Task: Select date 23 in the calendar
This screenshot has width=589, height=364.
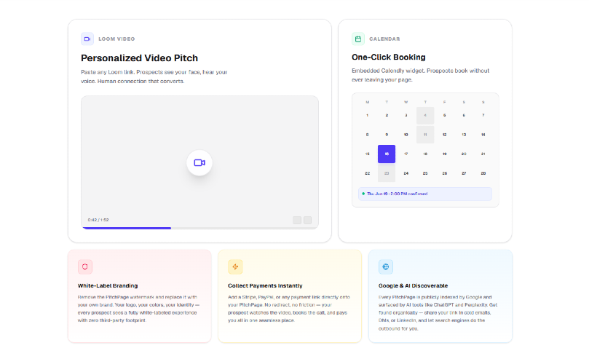Action: 387,173
